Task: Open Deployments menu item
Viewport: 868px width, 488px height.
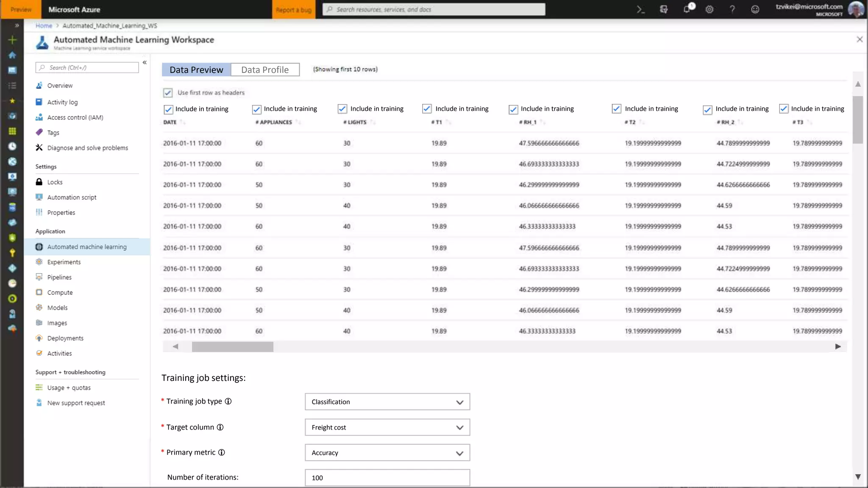Action: pyautogui.click(x=65, y=338)
